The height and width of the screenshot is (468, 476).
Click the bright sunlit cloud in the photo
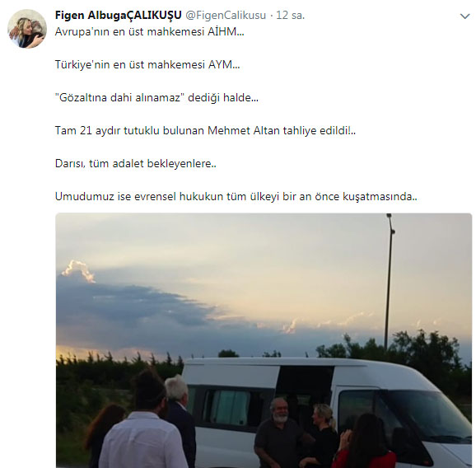point(79,270)
